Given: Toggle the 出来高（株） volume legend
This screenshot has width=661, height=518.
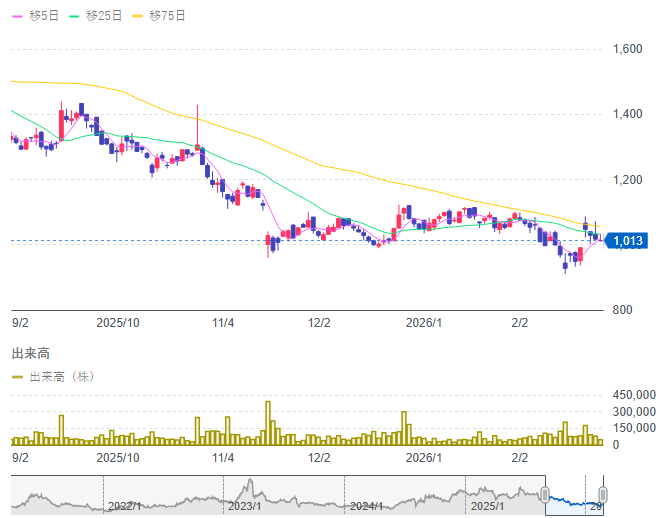Looking at the screenshot, I should click(x=53, y=376).
